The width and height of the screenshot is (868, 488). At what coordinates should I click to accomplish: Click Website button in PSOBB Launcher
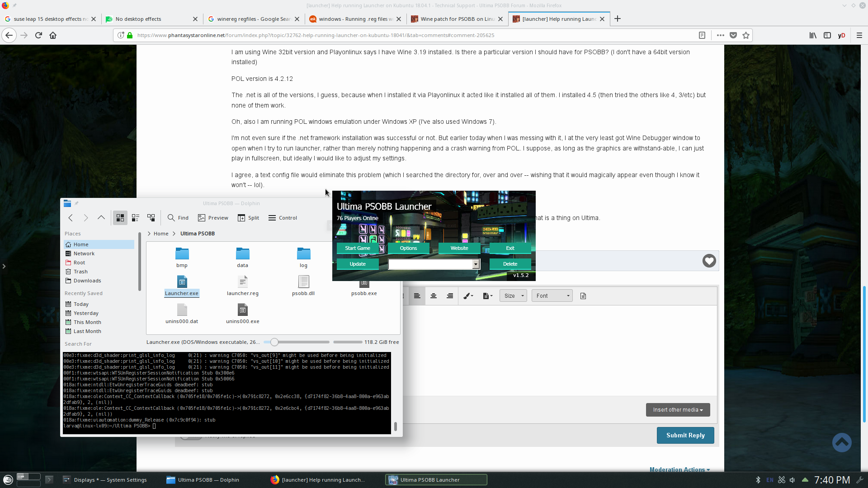(459, 248)
